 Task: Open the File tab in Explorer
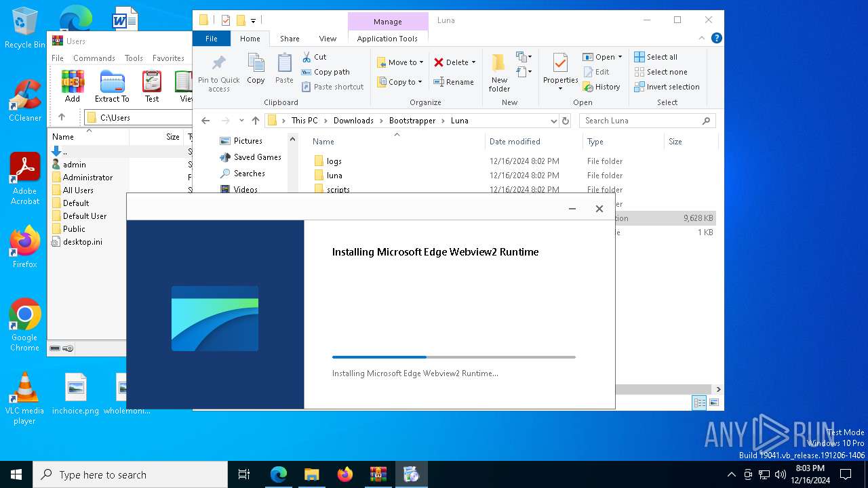tap(212, 39)
